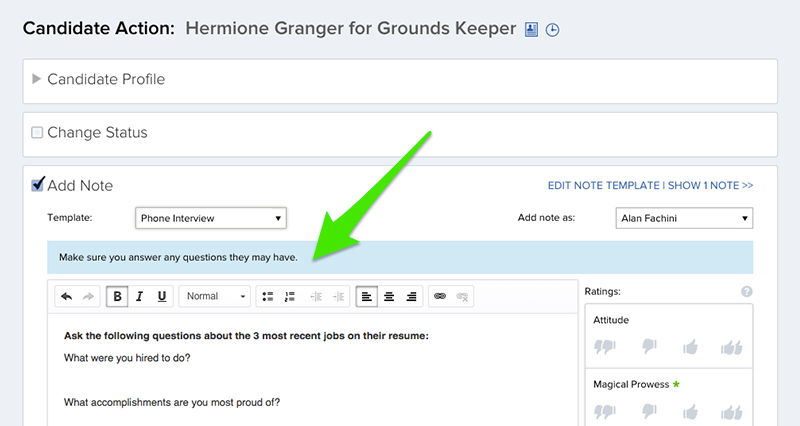Toggle italic formatting
This screenshot has width=800, height=426.
(x=139, y=296)
